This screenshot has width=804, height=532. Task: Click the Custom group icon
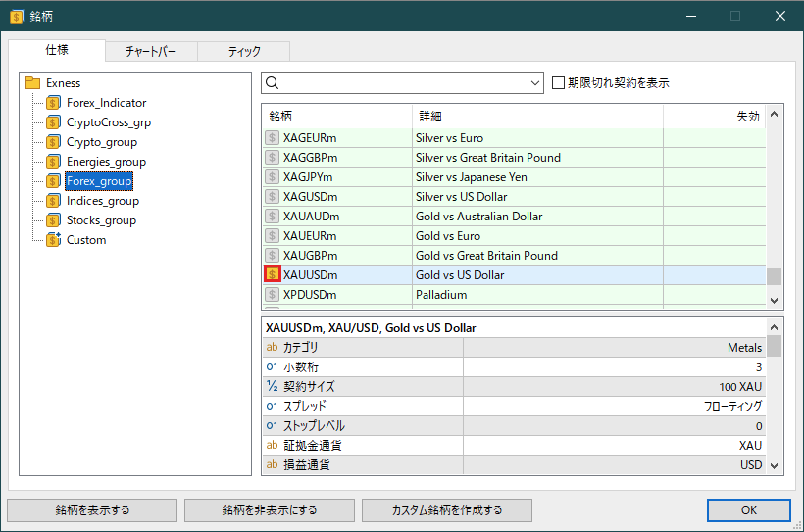53,240
